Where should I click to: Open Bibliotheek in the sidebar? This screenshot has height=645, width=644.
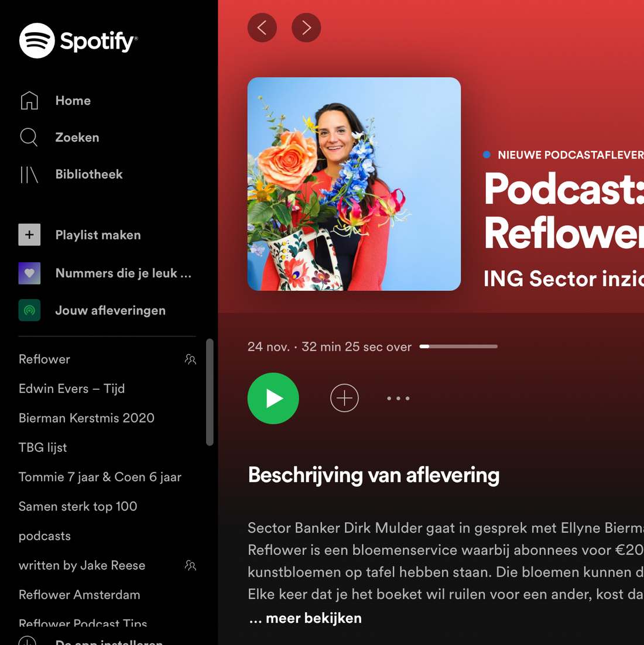point(88,174)
